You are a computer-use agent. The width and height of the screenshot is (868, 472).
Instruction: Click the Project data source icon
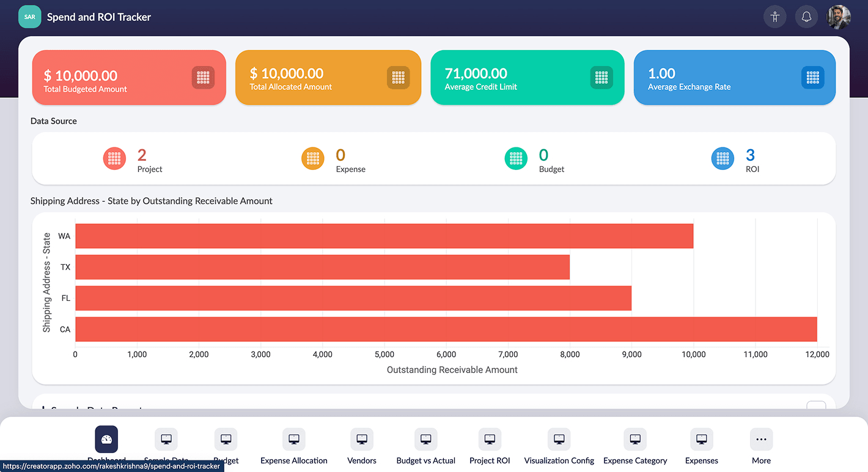point(114,158)
